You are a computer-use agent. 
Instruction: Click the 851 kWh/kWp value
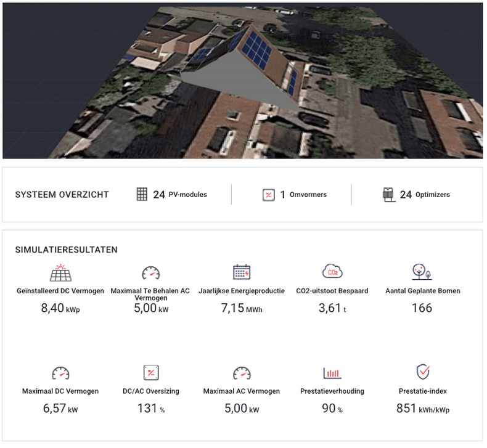[424, 409]
